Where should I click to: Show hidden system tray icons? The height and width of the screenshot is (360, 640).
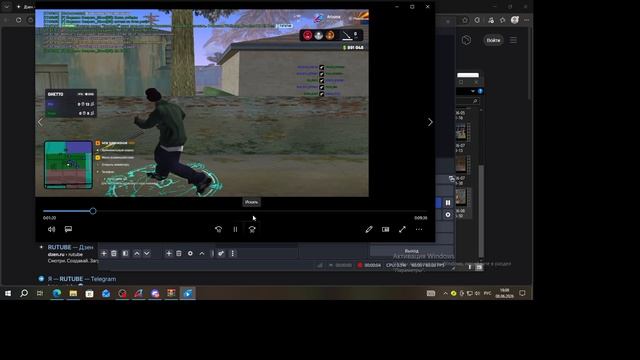tap(445, 293)
